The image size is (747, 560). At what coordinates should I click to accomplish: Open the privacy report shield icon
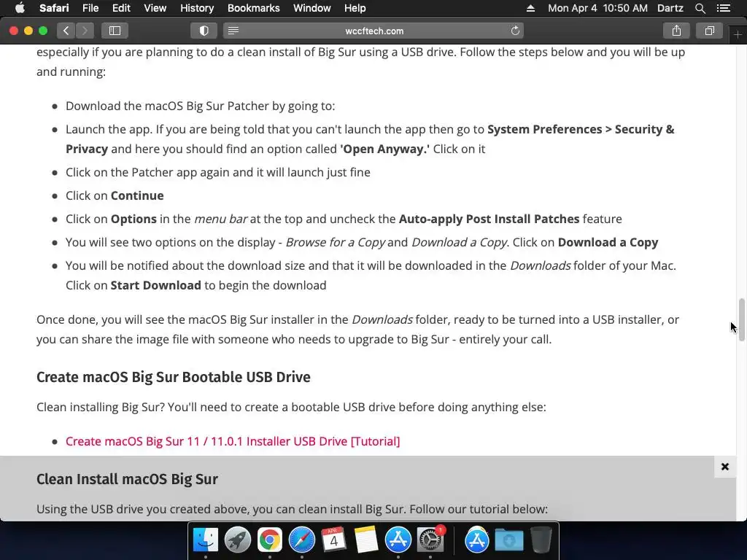tap(204, 31)
